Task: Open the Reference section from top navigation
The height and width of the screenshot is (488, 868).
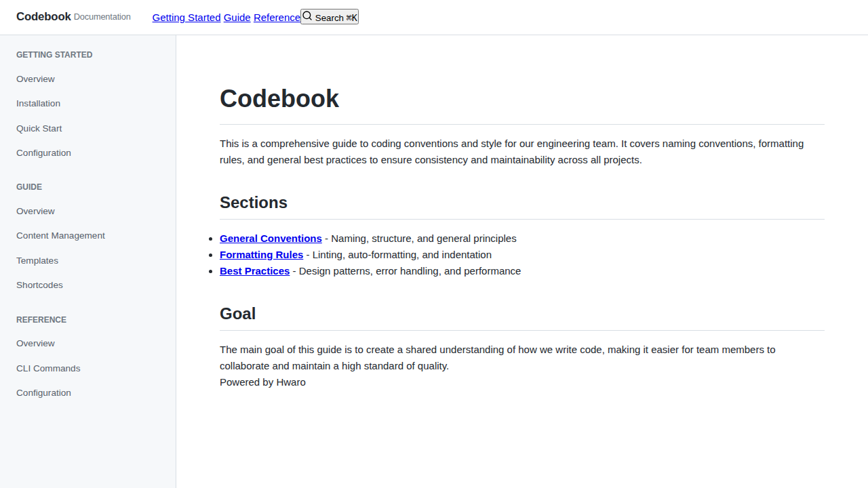Action: point(277,18)
